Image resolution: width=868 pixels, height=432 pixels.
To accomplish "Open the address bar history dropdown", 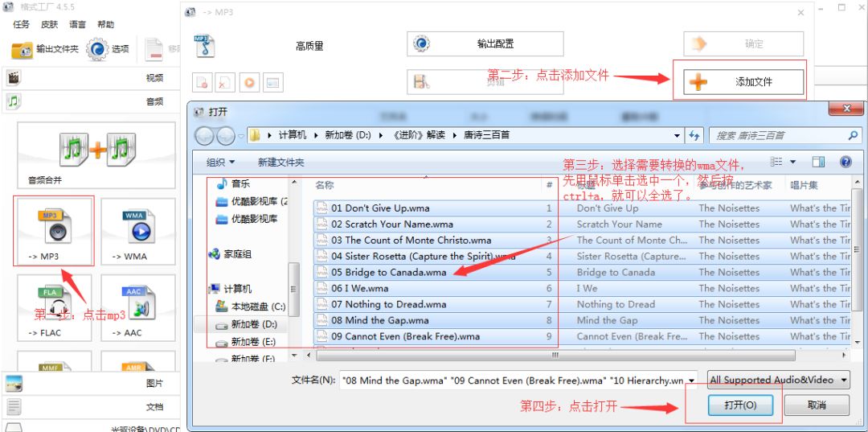I will [x=677, y=135].
